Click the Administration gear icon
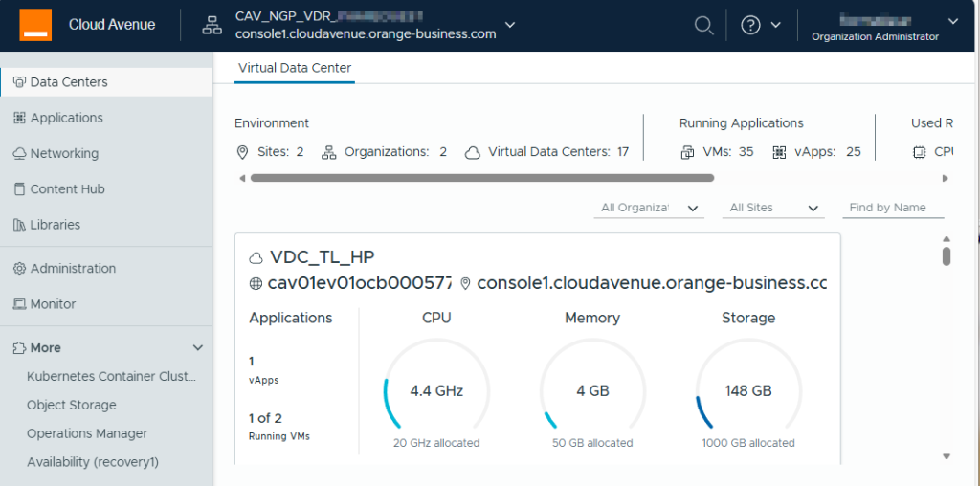The image size is (980, 486). (x=19, y=269)
